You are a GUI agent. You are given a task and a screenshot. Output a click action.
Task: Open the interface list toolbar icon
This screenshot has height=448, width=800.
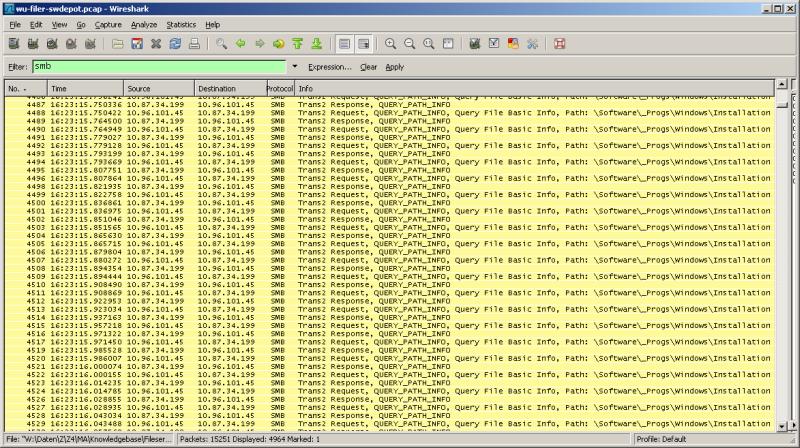[14, 44]
